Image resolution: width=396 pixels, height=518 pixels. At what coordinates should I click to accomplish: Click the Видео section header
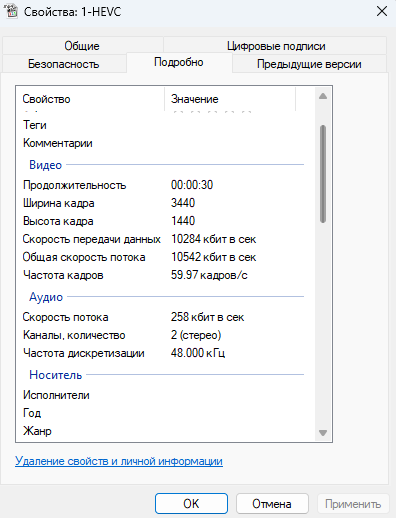pyautogui.click(x=46, y=165)
